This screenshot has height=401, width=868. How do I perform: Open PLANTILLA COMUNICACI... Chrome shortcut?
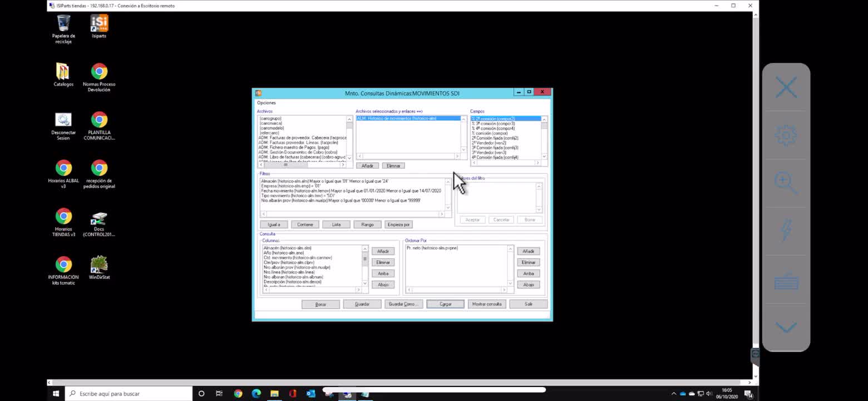point(99,126)
